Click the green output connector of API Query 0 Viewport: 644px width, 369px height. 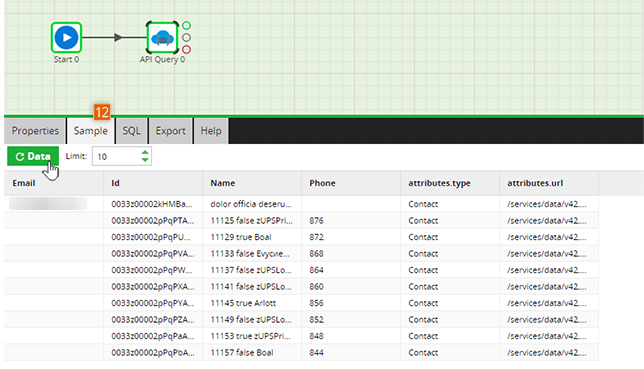pos(186,25)
